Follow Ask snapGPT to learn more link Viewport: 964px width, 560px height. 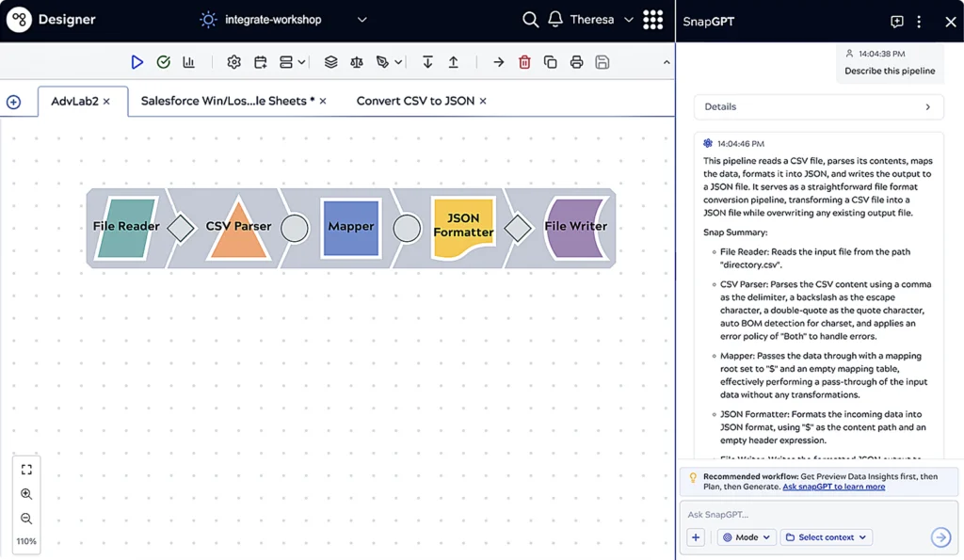(x=834, y=487)
